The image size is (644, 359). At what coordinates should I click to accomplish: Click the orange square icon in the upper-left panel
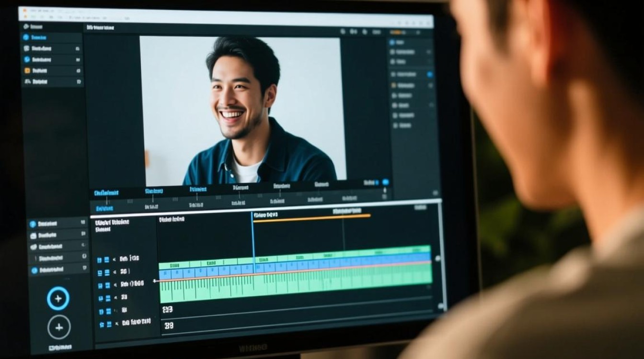click(27, 70)
